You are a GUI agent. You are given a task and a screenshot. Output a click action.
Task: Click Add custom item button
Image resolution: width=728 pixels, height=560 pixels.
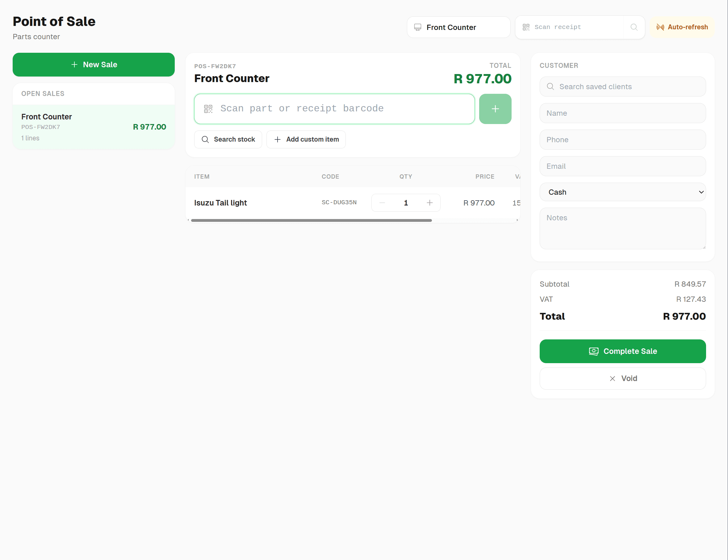click(306, 139)
